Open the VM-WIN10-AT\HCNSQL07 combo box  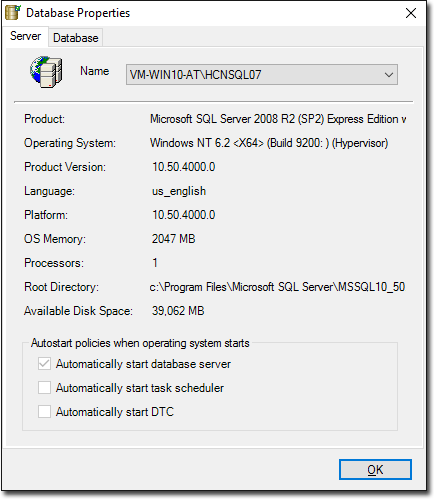pos(262,75)
